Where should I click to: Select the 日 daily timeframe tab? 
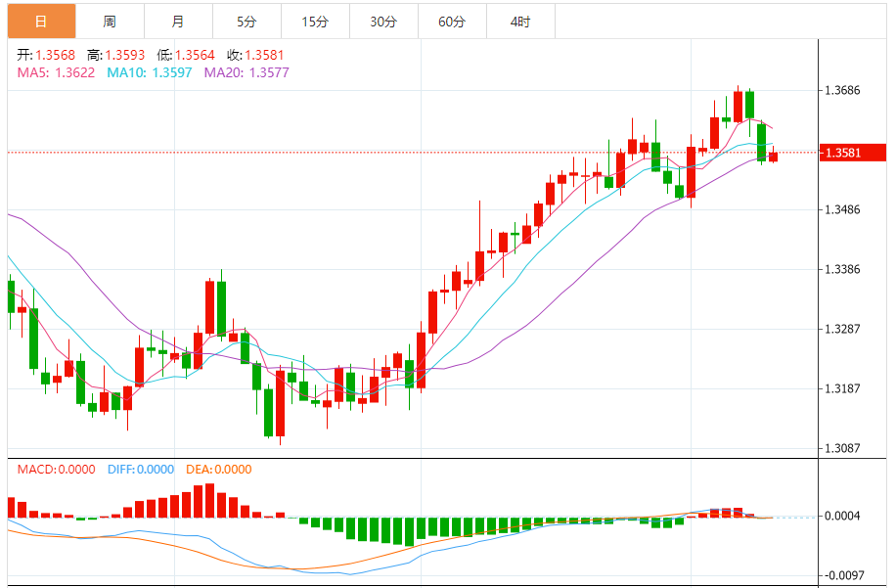click(x=41, y=22)
